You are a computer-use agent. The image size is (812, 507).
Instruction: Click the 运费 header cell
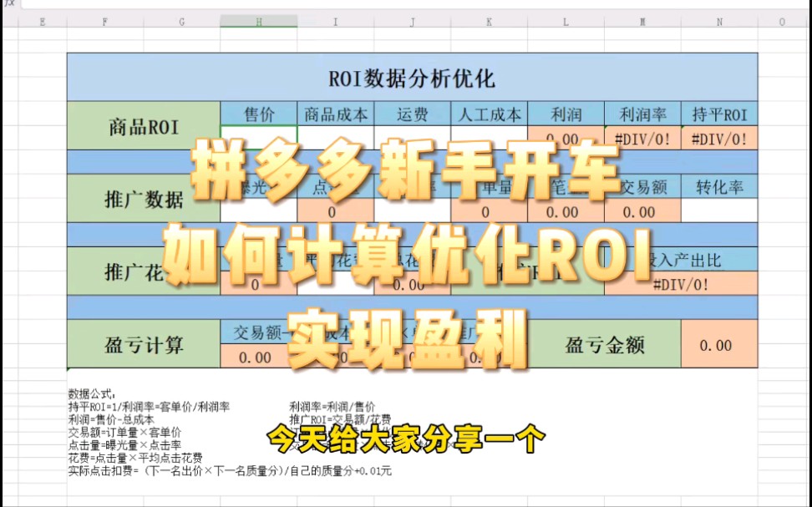412,114
